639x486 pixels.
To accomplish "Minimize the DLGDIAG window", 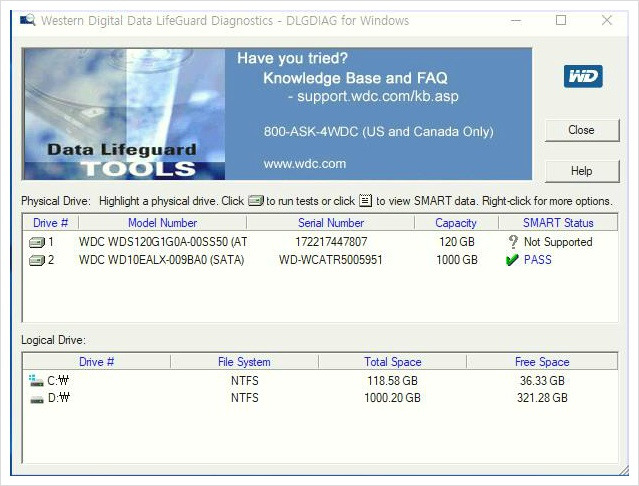I will pos(516,20).
